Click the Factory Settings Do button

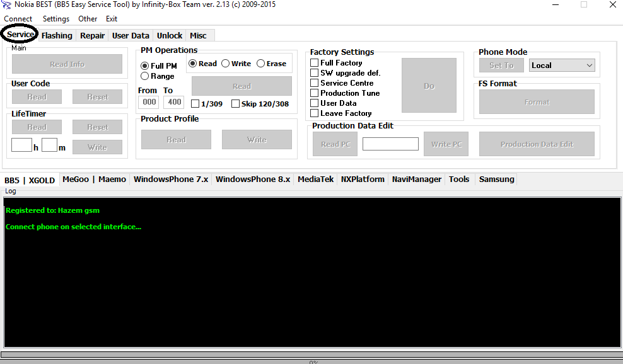(429, 86)
